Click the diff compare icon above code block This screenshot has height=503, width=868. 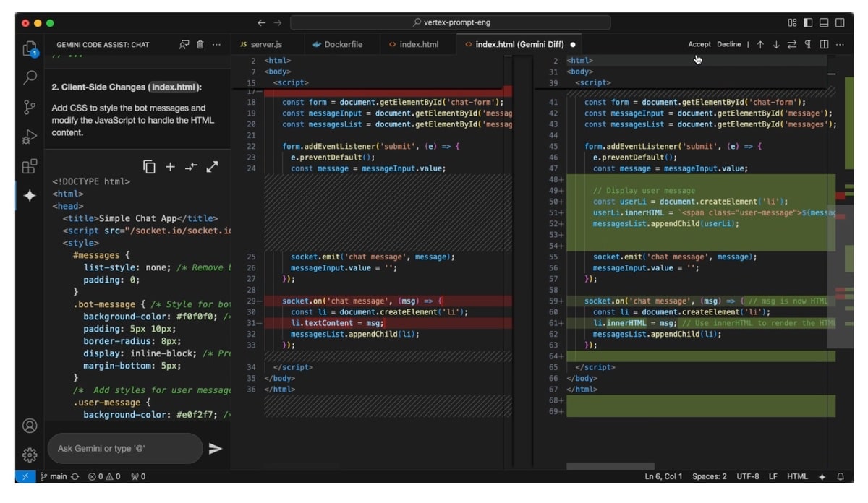tap(191, 167)
